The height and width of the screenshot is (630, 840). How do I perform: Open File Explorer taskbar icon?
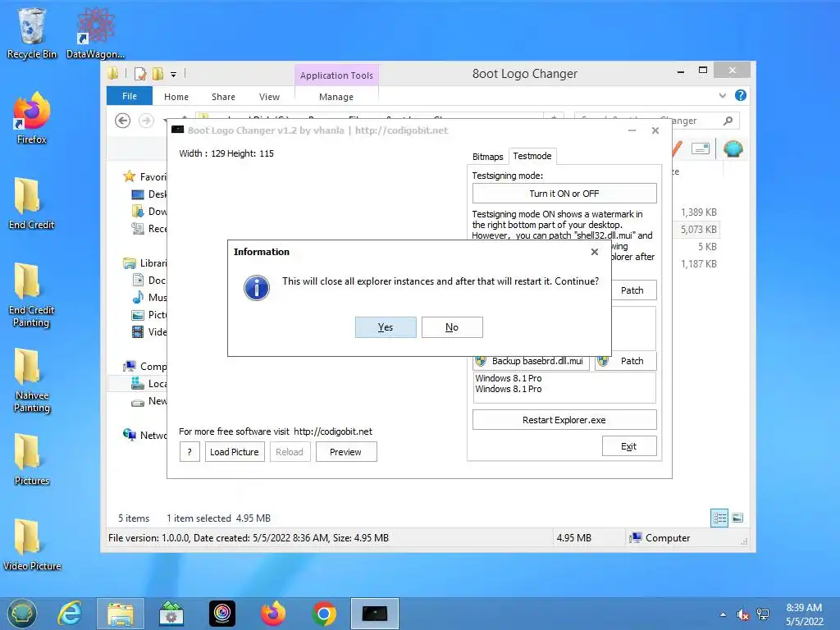tap(121, 614)
